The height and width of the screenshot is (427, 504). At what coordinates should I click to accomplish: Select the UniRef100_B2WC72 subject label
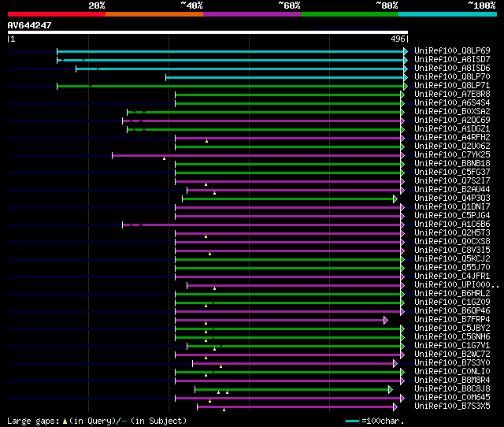click(x=452, y=355)
